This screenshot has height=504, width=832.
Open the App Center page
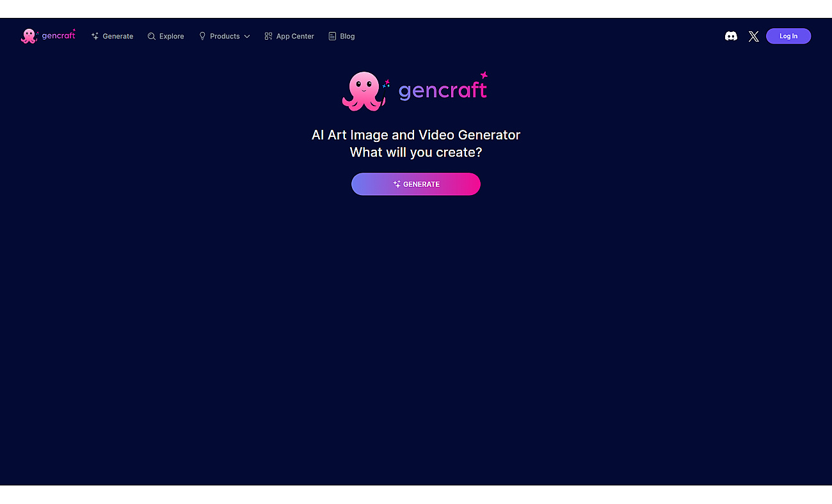coord(289,36)
